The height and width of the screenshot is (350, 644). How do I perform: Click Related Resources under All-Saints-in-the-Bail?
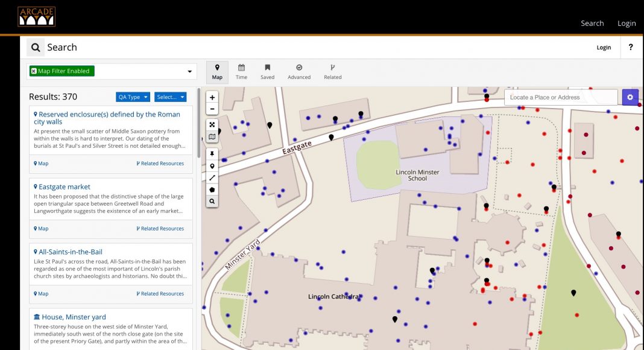160,294
